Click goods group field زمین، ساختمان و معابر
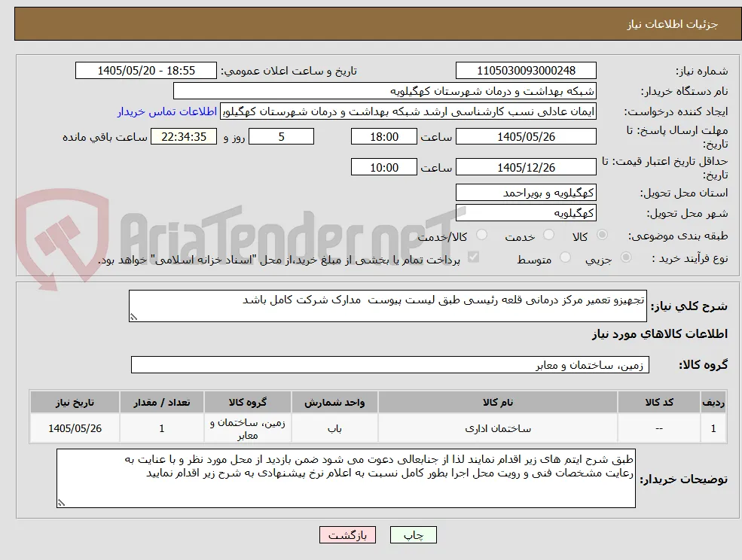The image size is (742, 560). point(390,364)
